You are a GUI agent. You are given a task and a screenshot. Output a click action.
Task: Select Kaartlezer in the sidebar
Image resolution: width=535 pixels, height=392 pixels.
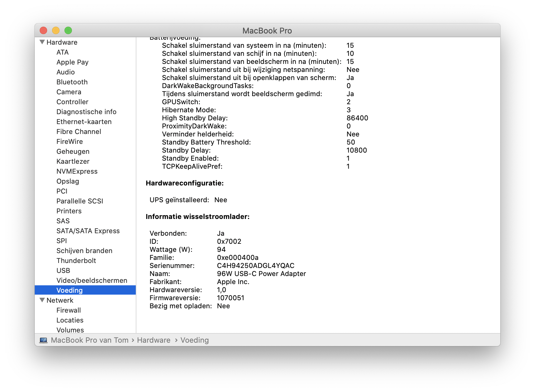73,161
